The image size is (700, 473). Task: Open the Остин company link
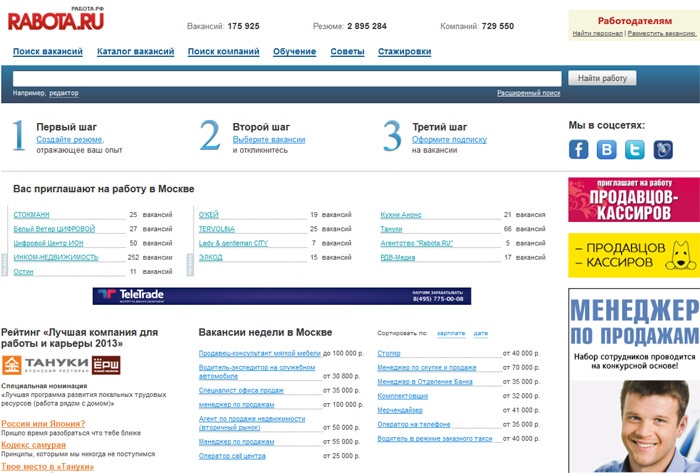23,272
